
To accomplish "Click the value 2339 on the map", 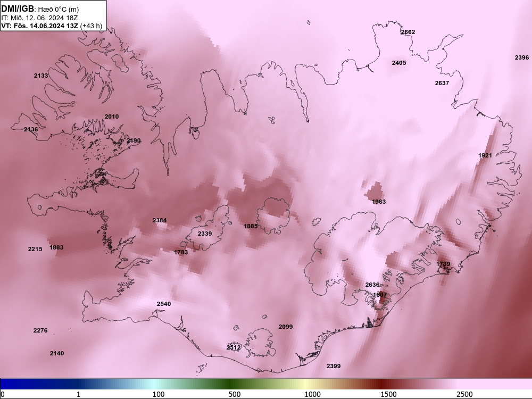I will (x=205, y=234).
